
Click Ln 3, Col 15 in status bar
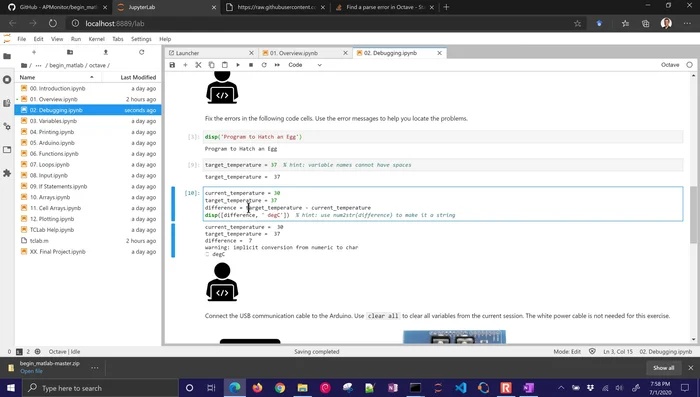click(618, 351)
